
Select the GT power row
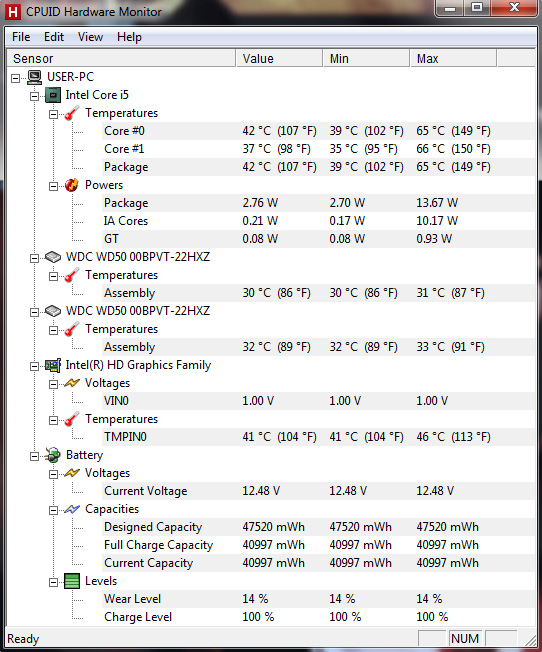click(x=318, y=239)
